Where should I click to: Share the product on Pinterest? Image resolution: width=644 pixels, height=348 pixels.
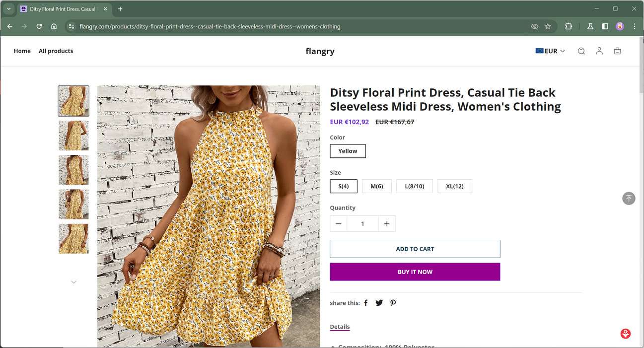click(x=393, y=303)
